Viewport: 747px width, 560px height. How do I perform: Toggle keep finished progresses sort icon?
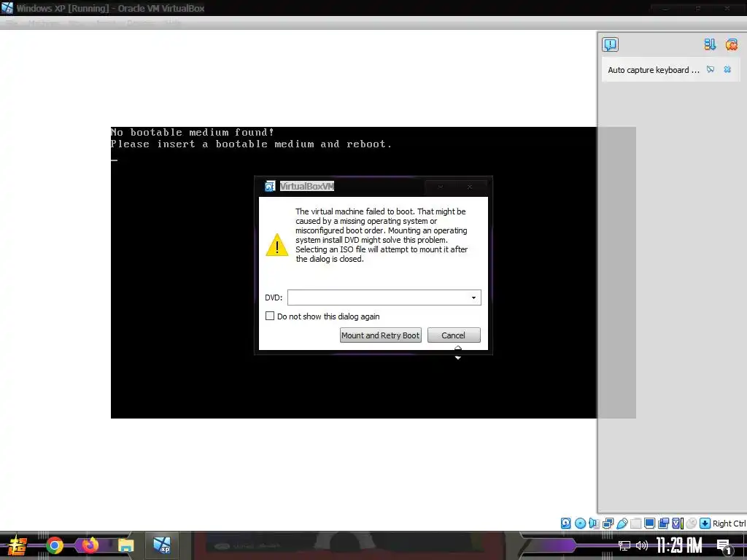pos(710,44)
